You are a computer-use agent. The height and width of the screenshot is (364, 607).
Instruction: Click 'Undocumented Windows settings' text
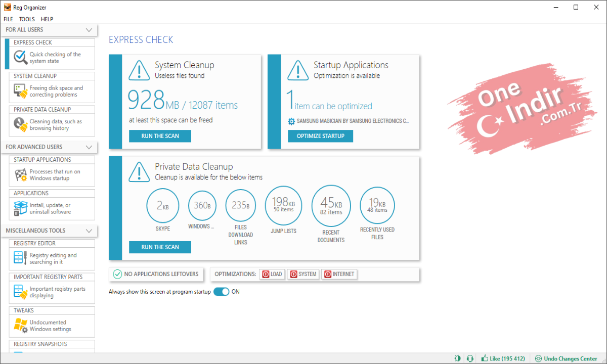(50, 326)
